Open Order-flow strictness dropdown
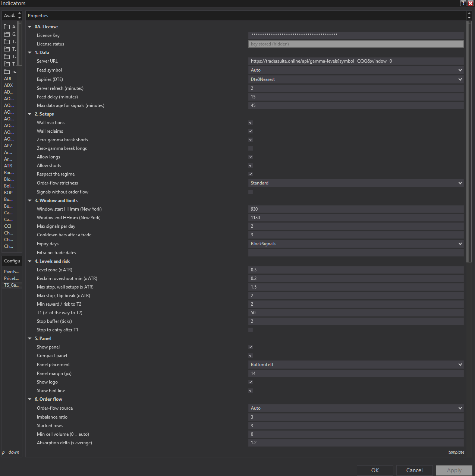This screenshot has width=475, height=476. tap(356, 183)
